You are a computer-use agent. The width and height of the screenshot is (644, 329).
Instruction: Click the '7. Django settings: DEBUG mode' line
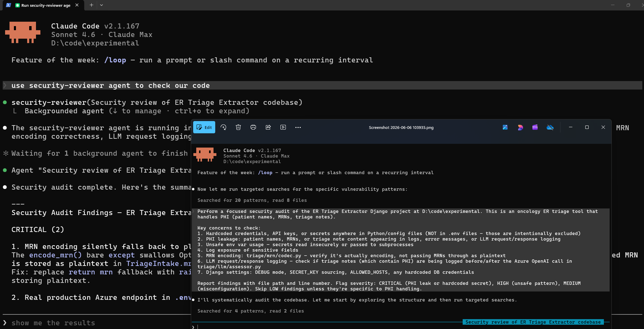(336, 272)
